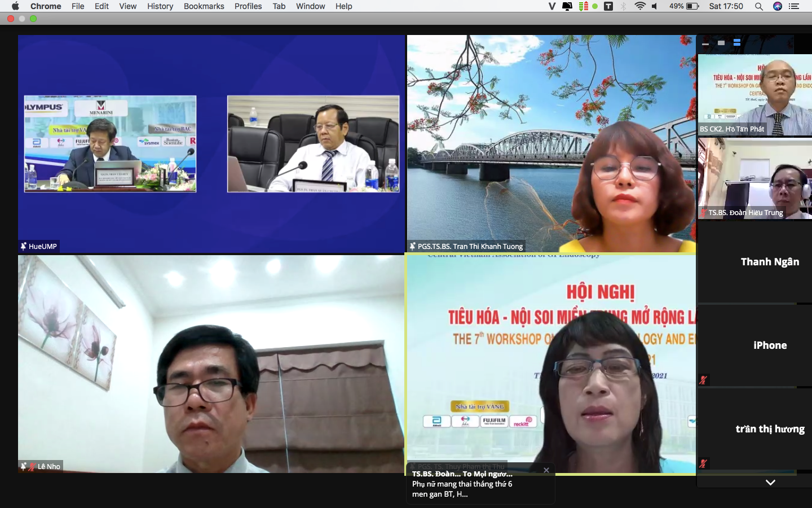The height and width of the screenshot is (508, 812).
Task: Open the Wi-Fi status menu
Action: tap(640, 6)
